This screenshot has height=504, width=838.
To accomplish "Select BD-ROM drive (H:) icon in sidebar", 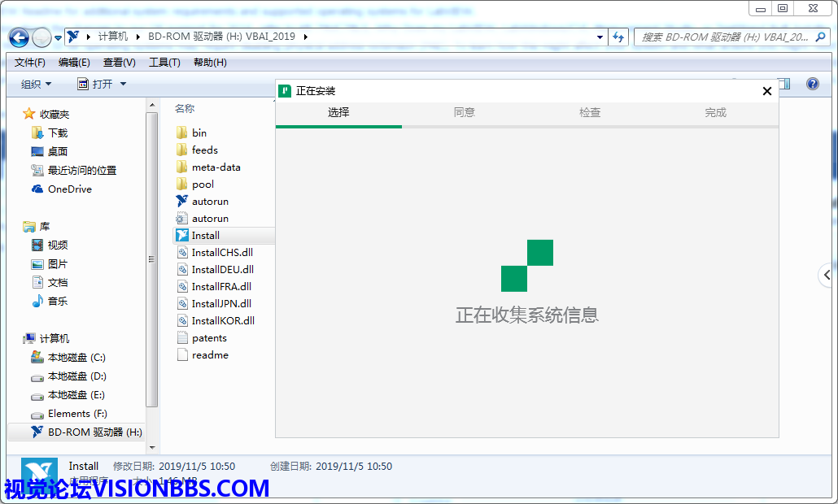I will click(37, 432).
